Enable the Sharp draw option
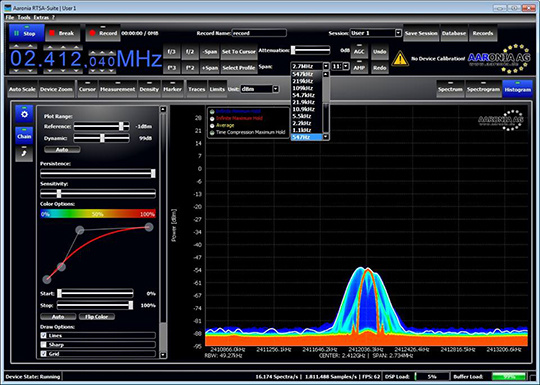The width and height of the screenshot is (540, 385). (x=44, y=344)
